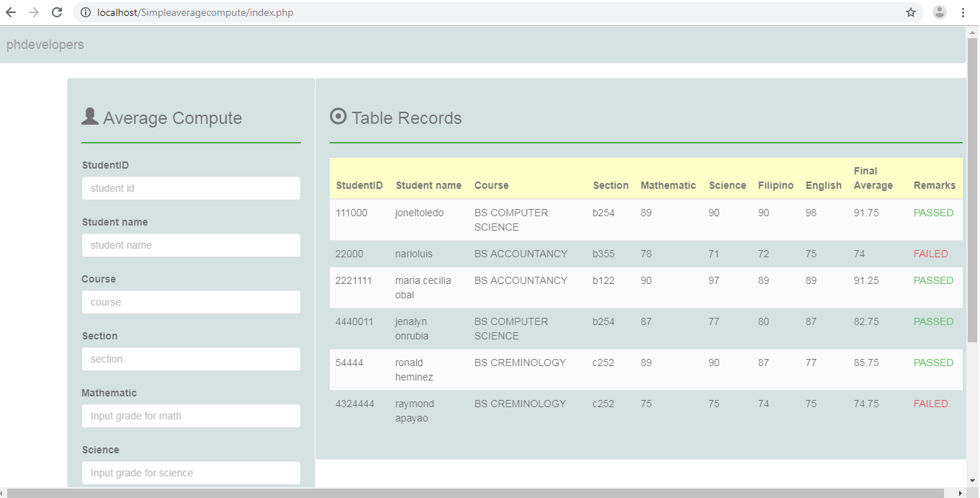980x498 pixels.
Task: Click inside the student id input field
Action: tap(191, 188)
